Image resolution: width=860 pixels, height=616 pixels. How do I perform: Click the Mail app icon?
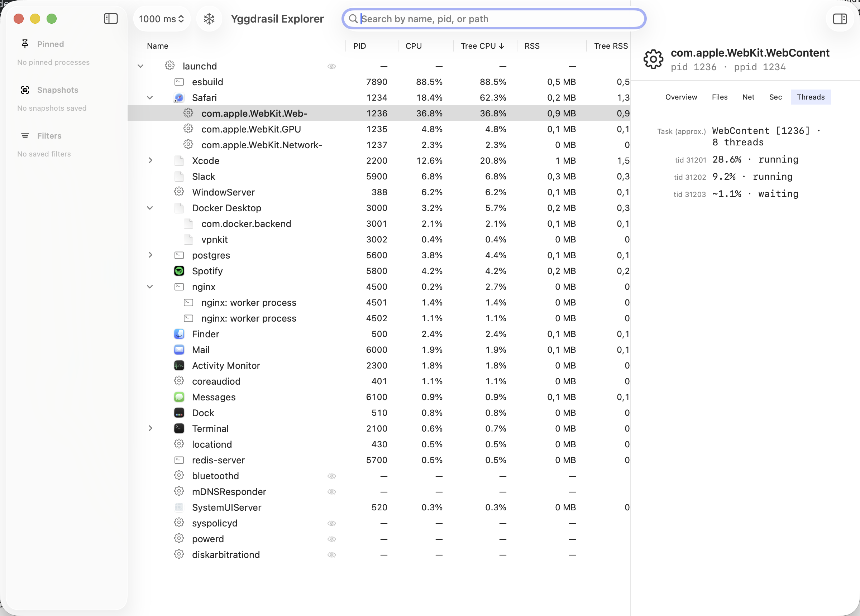point(179,350)
